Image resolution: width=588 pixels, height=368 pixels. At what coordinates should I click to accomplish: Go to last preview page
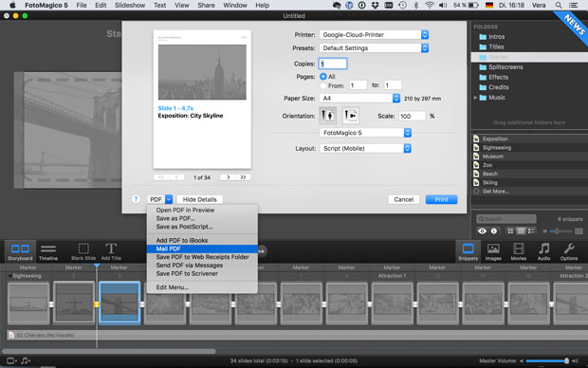coord(243,177)
